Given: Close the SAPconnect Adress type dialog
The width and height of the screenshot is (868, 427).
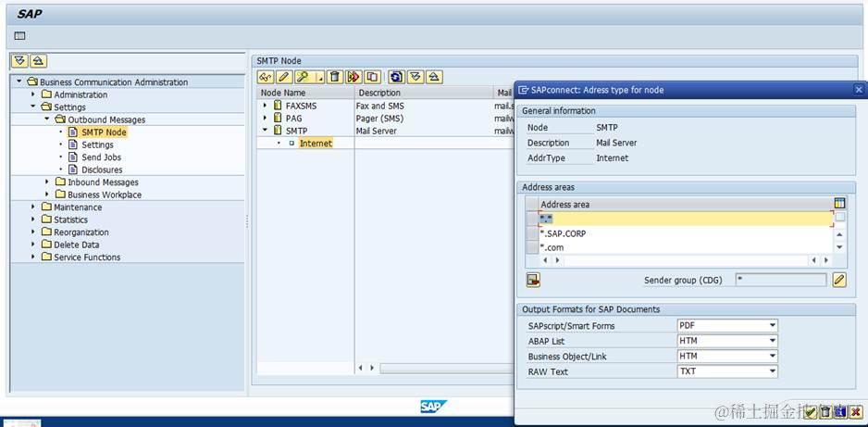Looking at the screenshot, I should click(x=859, y=89).
